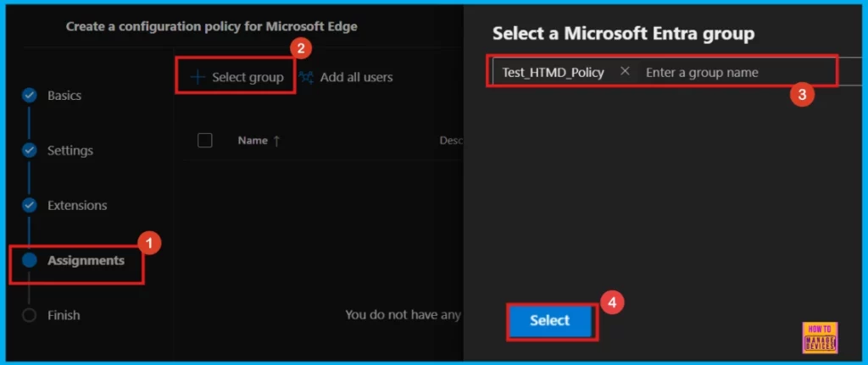The height and width of the screenshot is (365, 868).
Task: Open the Basics step
Action: [x=64, y=96]
